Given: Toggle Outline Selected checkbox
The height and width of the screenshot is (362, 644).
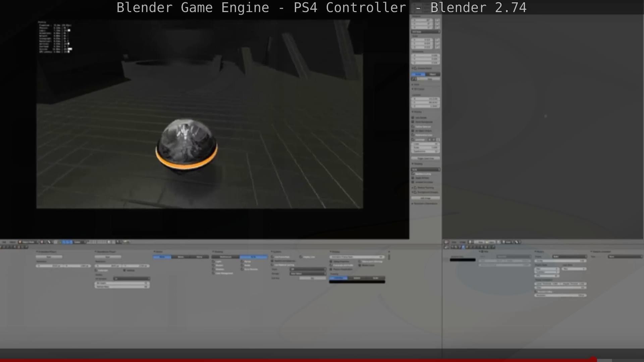Looking at the screenshot, I should coord(413,127).
